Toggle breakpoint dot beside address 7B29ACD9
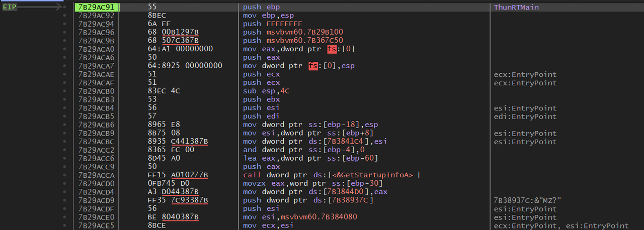Viewport: 644px width, 230px height. coord(64,201)
